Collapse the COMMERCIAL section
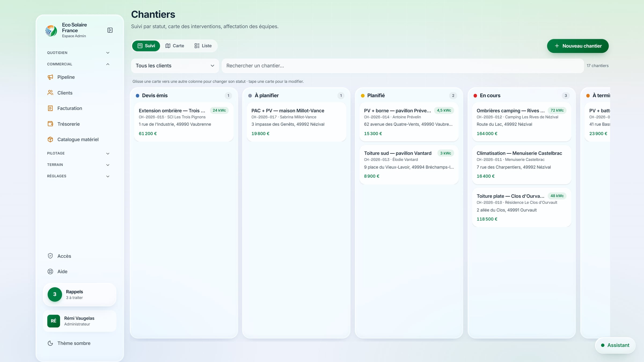Image resolution: width=644 pixels, height=362 pixels. point(78,64)
